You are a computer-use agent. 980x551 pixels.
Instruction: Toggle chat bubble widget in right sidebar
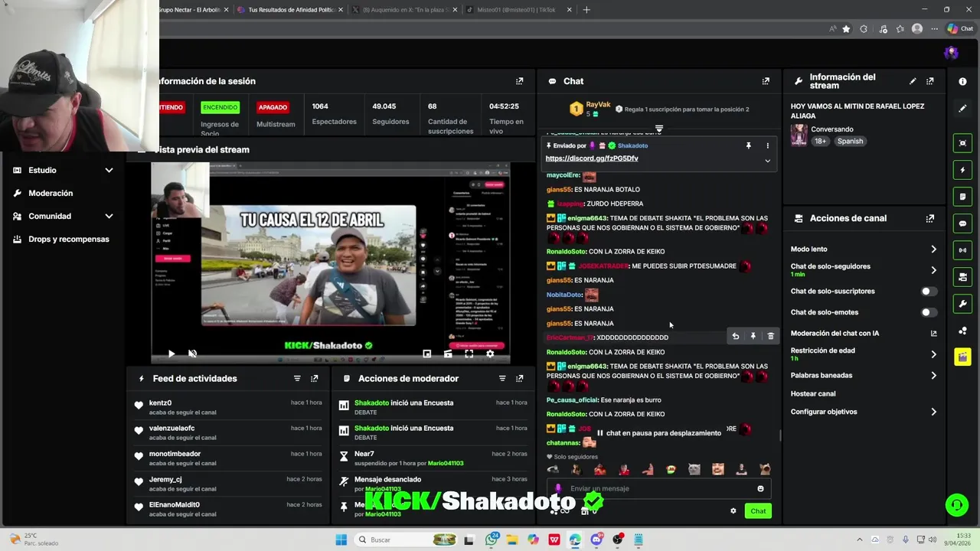962,223
